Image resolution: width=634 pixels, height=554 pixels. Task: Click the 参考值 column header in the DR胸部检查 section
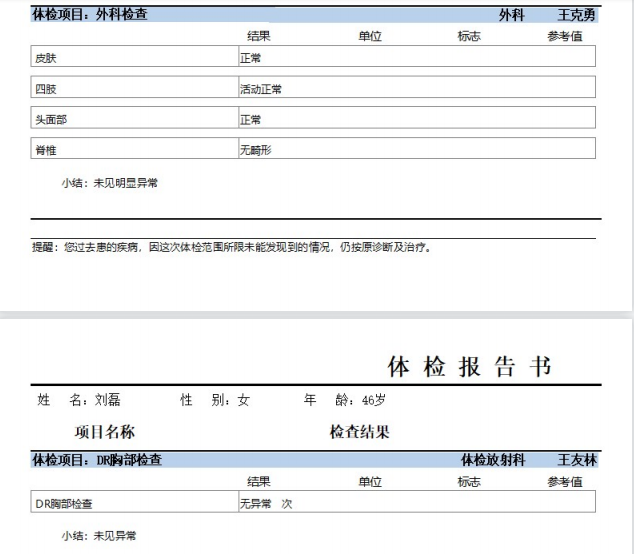coord(565,482)
